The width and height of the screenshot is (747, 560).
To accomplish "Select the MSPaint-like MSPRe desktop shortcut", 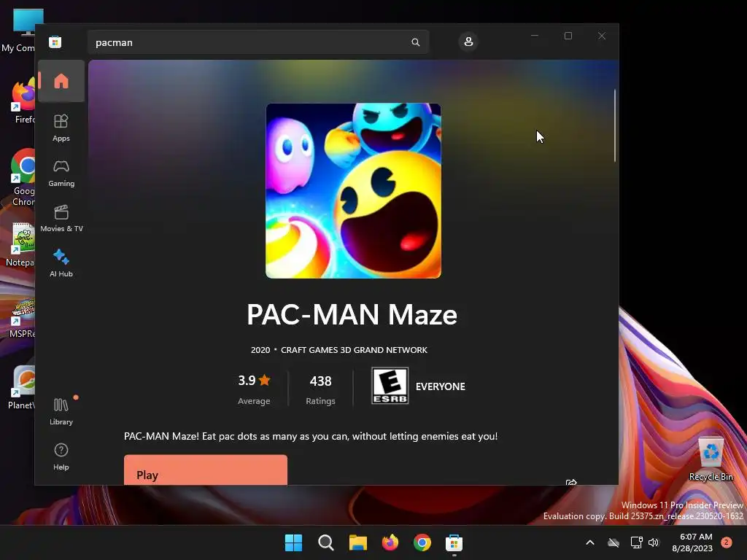I will pyautogui.click(x=23, y=318).
